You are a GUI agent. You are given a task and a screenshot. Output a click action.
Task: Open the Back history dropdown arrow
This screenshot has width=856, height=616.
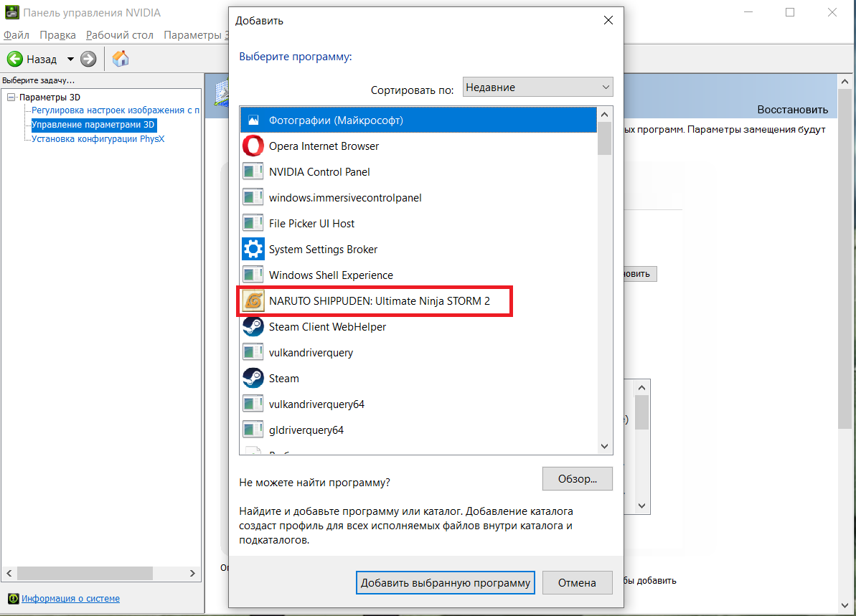click(x=70, y=59)
